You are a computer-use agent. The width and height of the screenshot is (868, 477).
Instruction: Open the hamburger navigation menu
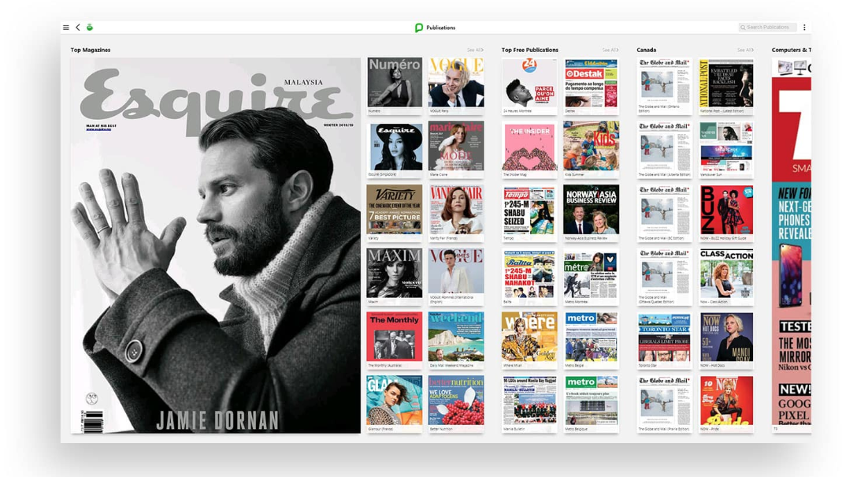66,27
